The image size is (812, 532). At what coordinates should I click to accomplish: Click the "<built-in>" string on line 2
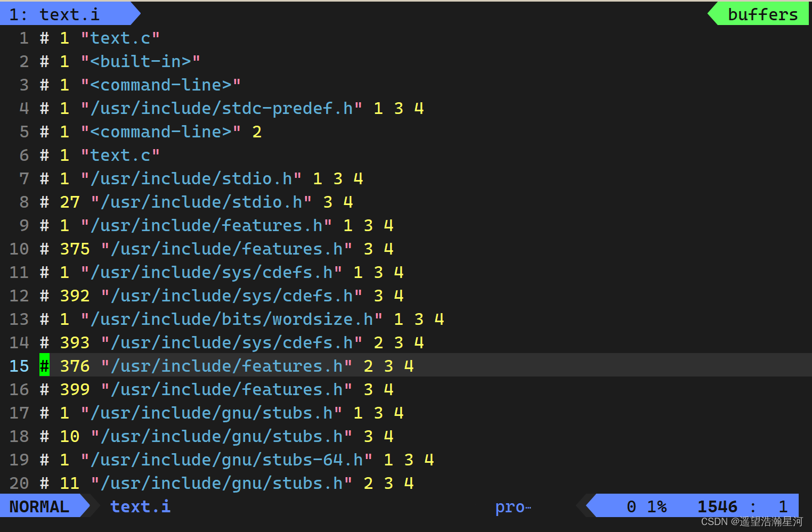tap(141, 61)
